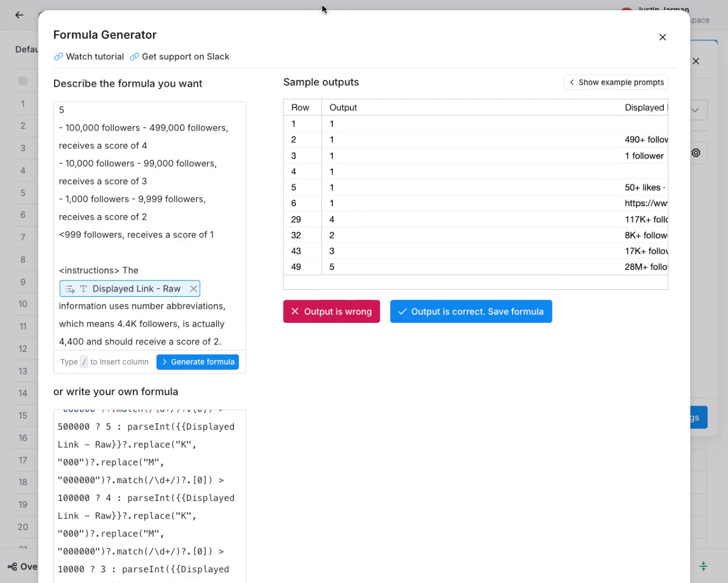Click the 'https://ww' displayed cell
The image size is (728, 583).
click(646, 203)
